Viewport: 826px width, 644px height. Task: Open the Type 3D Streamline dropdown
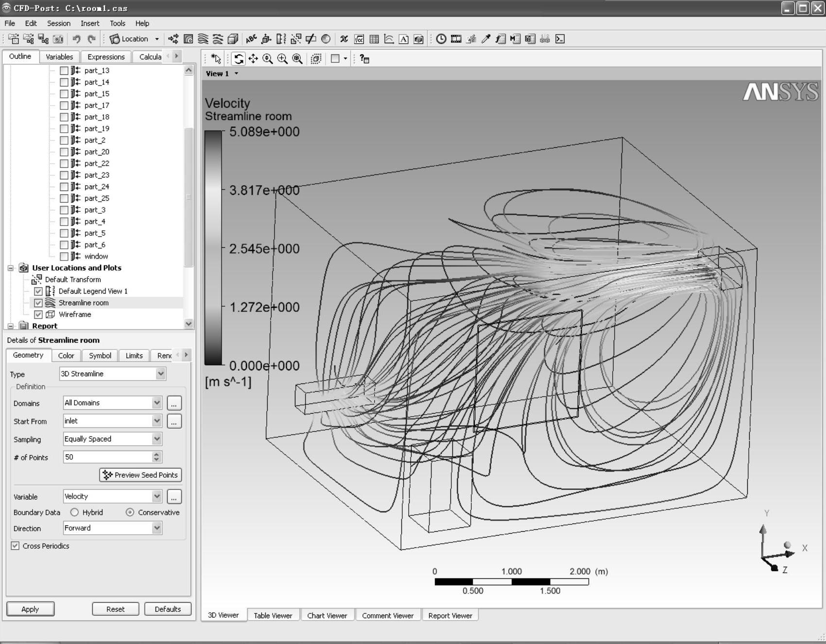pyautogui.click(x=160, y=374)
